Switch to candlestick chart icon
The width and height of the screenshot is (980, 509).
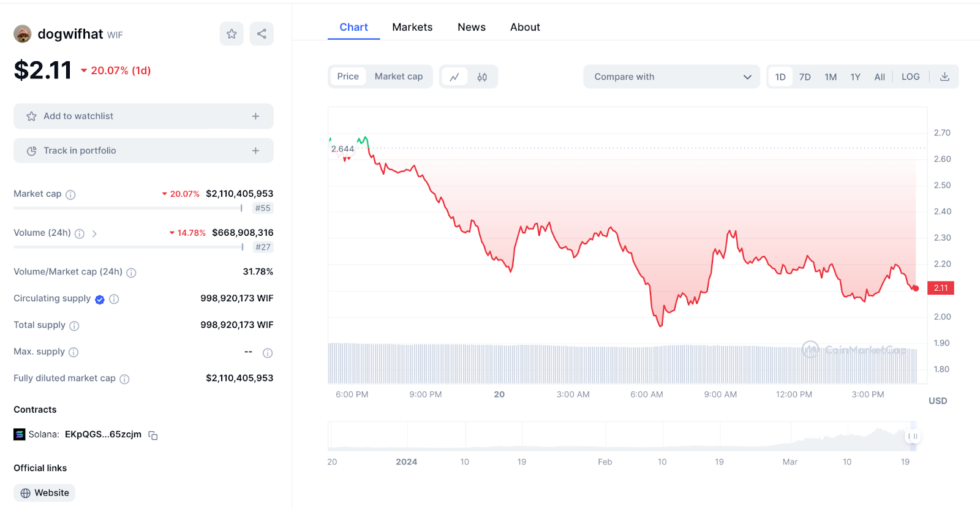(482, 77)
